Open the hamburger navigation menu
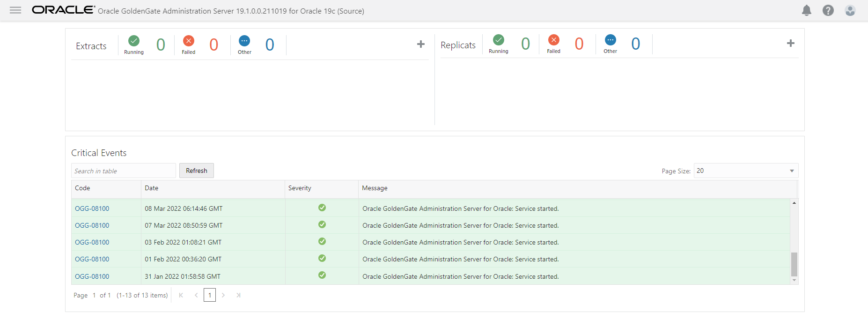The height and width of the screenshot is (327, 868). click(x=15, y=10)
